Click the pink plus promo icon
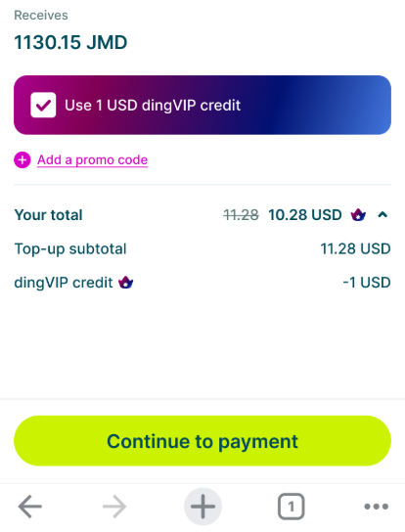 coord(22,159)
